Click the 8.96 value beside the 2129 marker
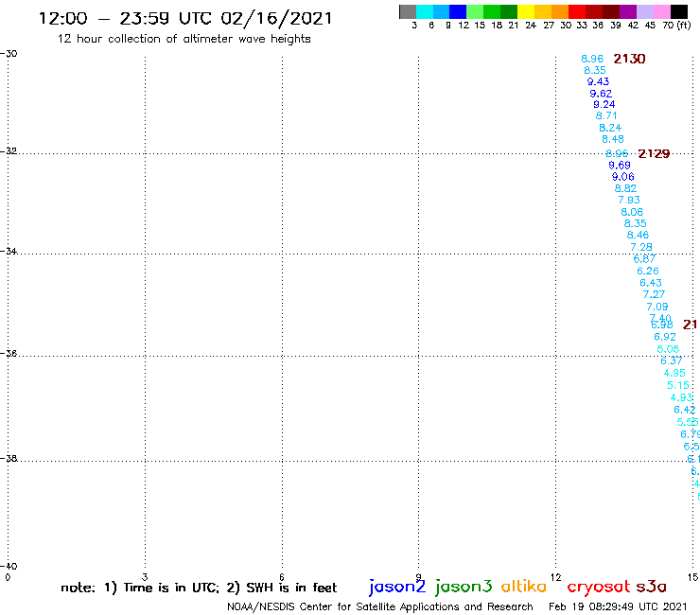 click(x=617, y=153)
